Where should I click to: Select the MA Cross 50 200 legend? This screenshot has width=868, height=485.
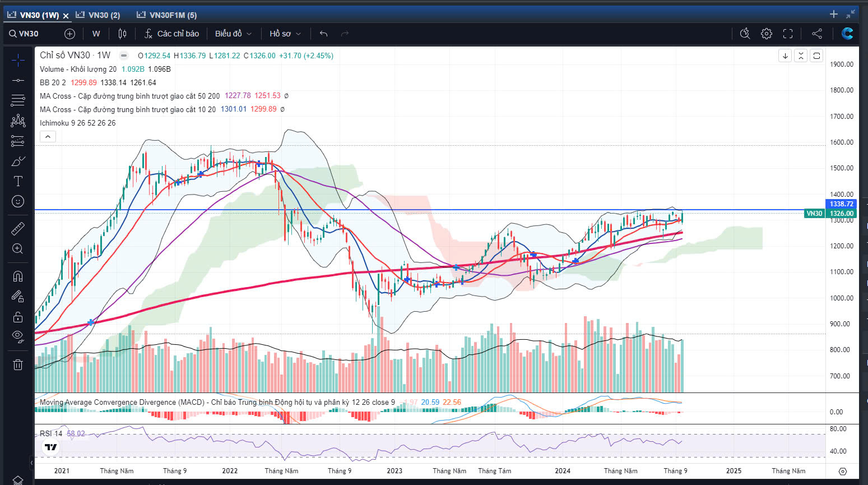129,96
